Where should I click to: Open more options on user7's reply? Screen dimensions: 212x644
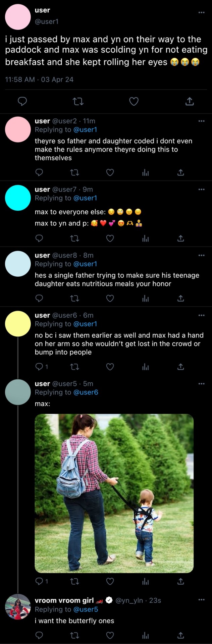pos(201,190)
